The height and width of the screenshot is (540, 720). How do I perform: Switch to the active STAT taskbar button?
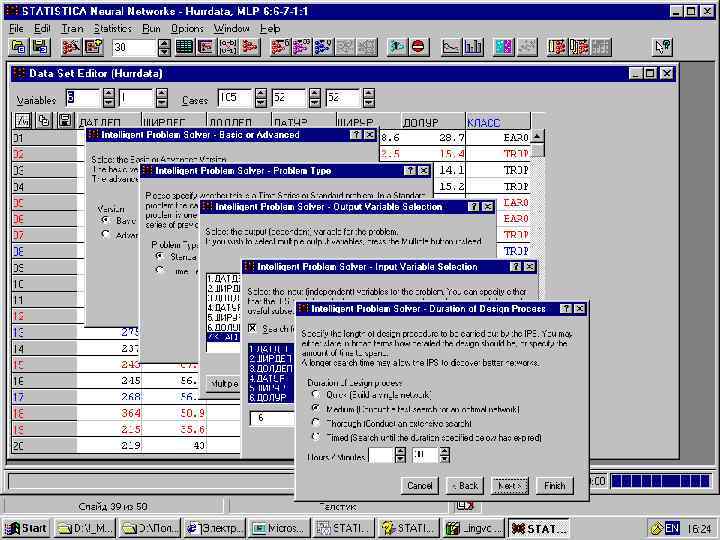click(540, 529)
